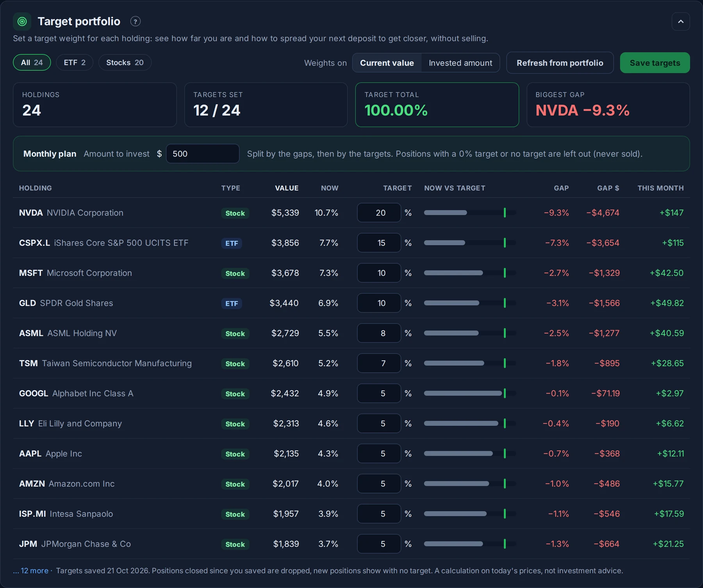703x588 pixels.
Task: Edit GLD target percentage field
Action: 379,303
